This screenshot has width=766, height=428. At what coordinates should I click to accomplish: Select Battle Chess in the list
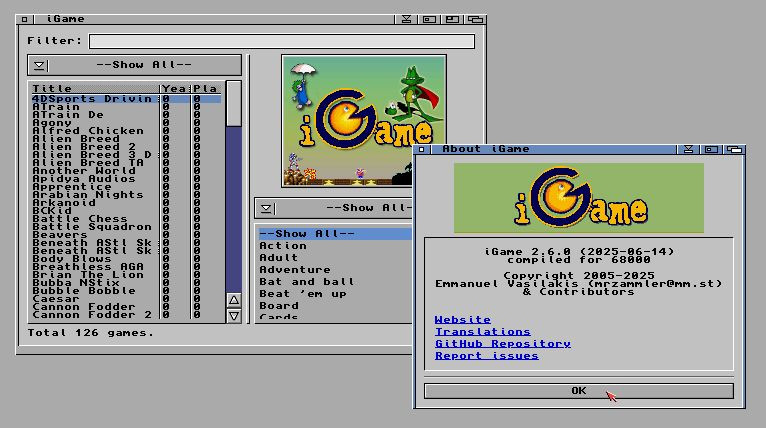point(126,219)
